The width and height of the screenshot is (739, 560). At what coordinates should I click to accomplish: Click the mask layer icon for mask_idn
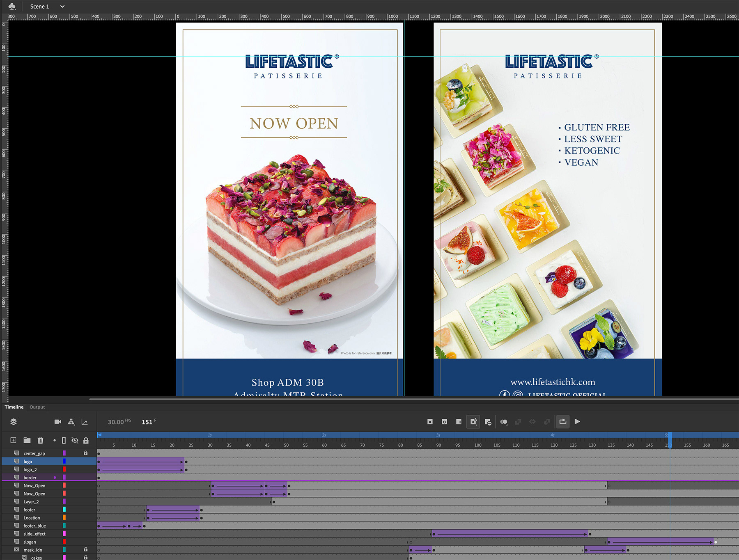pyautogui.click(x=16, y=550)
